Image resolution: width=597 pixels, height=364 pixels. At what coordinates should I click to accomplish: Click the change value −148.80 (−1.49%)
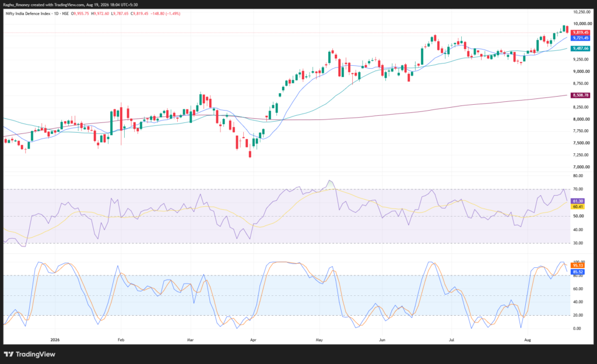(165, 14)
